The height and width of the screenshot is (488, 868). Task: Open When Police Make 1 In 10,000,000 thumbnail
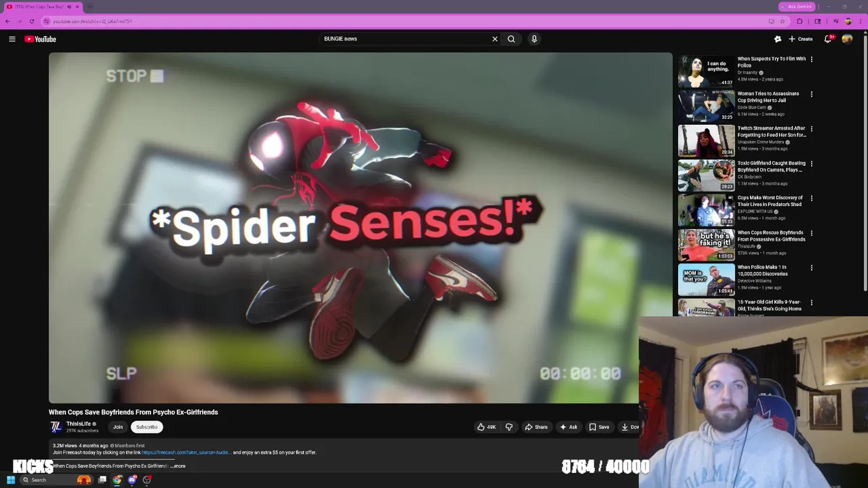click(707, 279)
